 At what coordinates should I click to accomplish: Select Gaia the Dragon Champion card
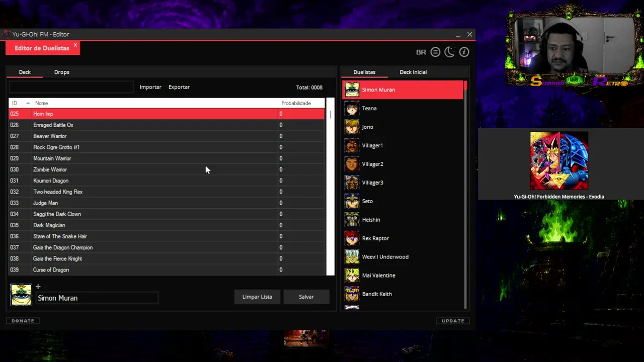tap(167, 247)
